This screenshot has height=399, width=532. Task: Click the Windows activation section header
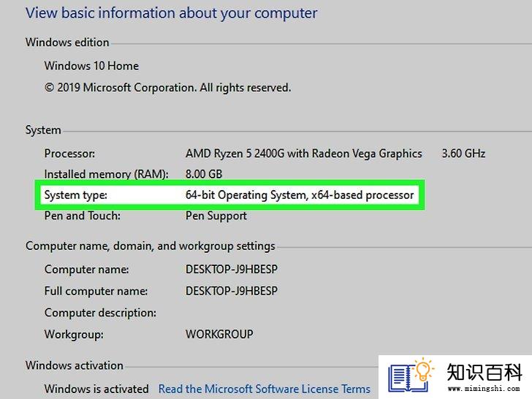[75, 365]
